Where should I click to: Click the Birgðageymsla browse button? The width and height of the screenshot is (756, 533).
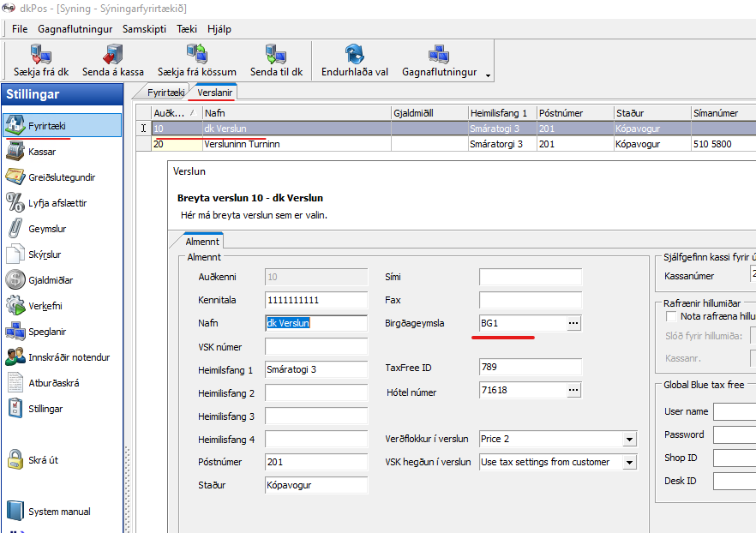click(x=573, y=323)
